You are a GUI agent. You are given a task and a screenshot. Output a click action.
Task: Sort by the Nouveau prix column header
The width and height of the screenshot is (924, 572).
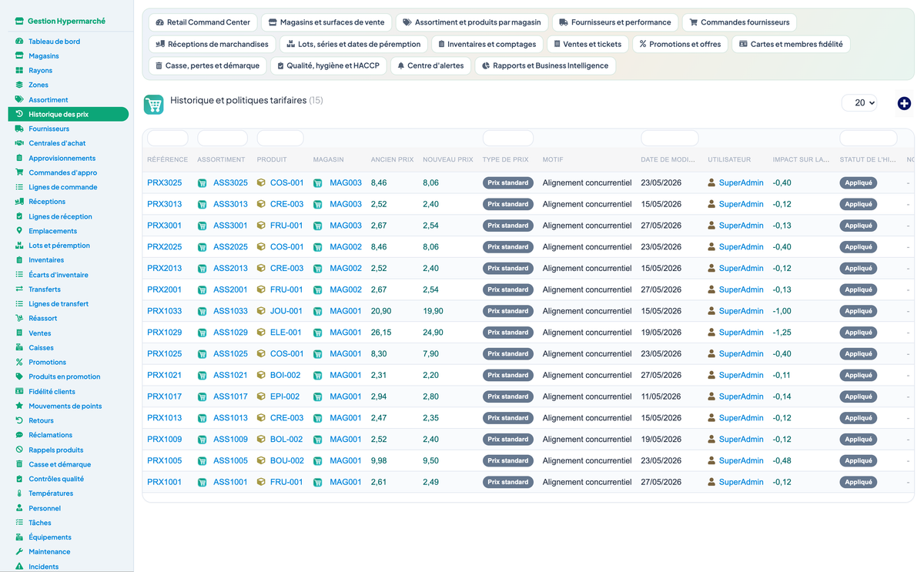pos(448,159)
